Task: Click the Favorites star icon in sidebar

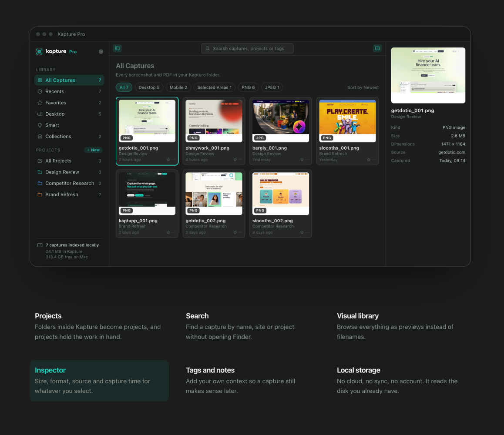Action: 40,103
